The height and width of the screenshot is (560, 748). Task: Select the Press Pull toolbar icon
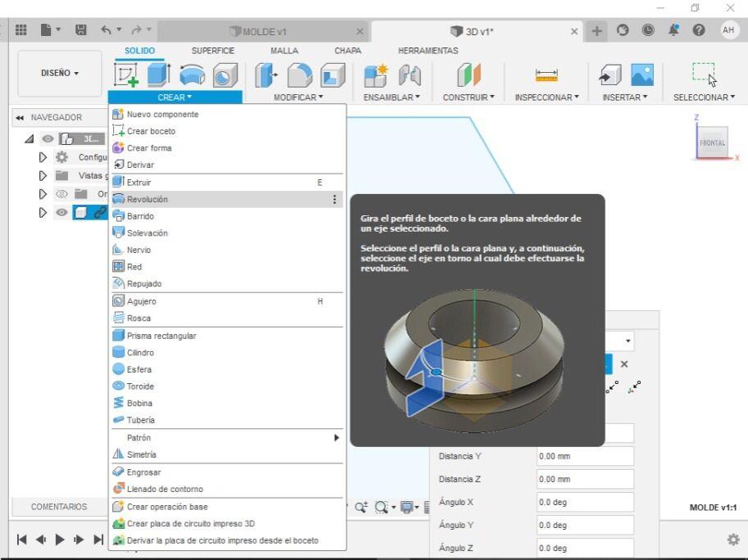point(265,75)
